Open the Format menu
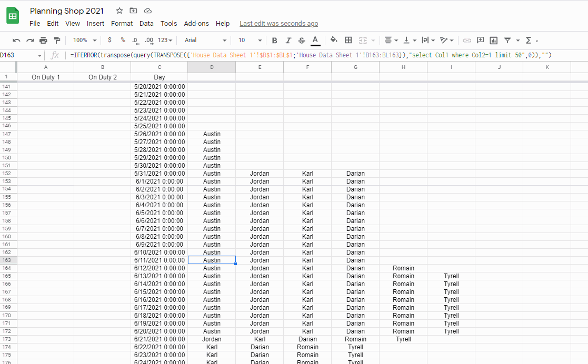The height and width of the screenshot is (364, 588). point(122,24)
